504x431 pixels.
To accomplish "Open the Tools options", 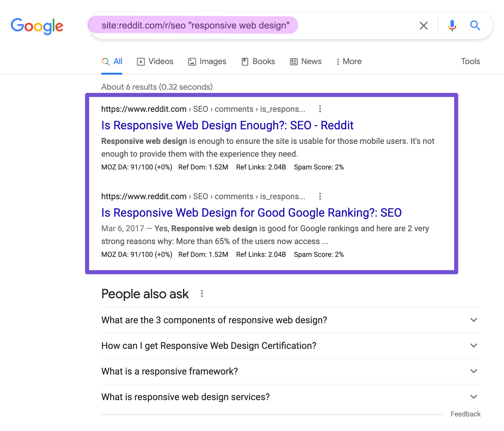I will click(x=470, y=61).
